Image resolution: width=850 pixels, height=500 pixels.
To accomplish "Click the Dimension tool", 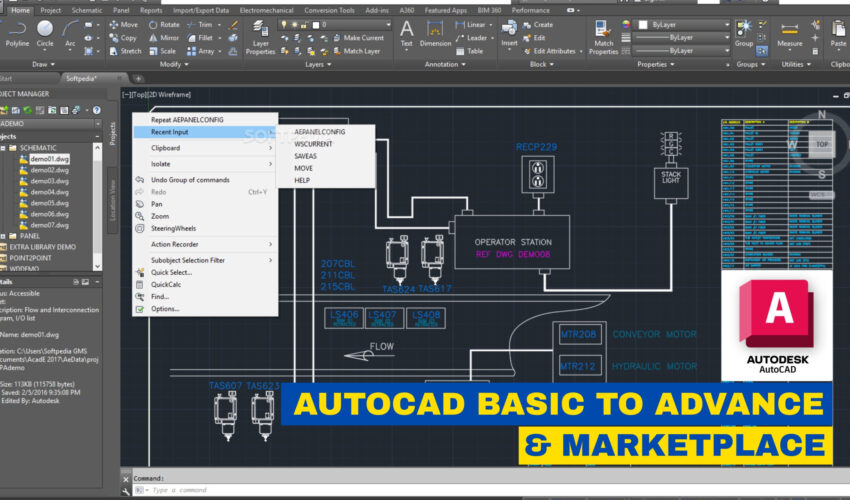I will (435, 34).
